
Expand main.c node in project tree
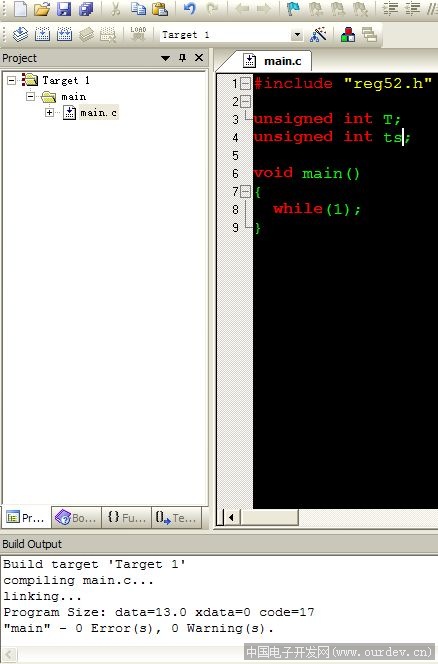50,113
